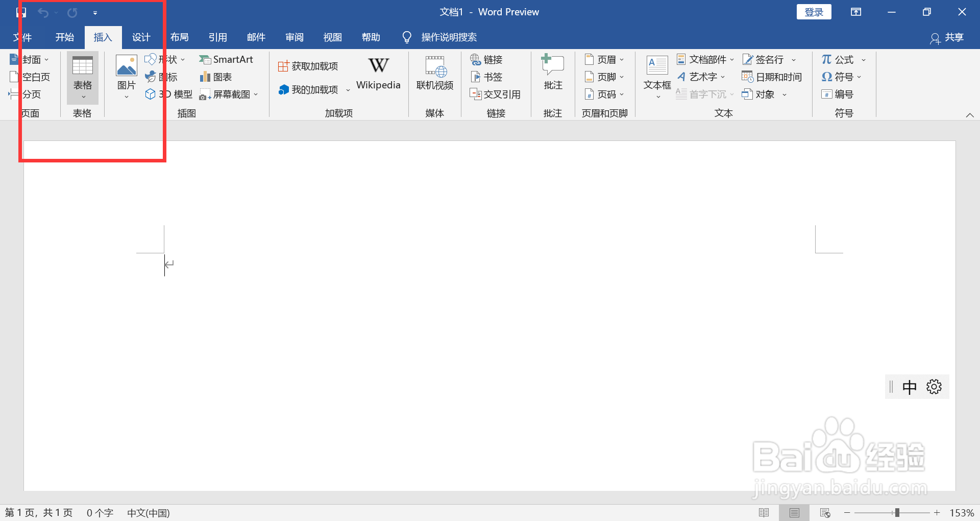Insert from Wikipedia using its icon
This screenshot has width=980, height=521.
378,73
